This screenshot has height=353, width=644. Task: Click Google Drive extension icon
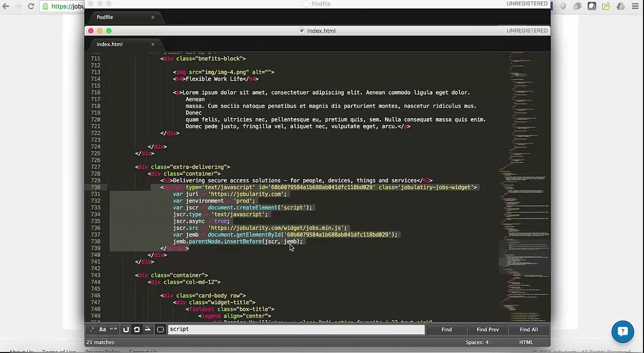[x=620, y=6]
